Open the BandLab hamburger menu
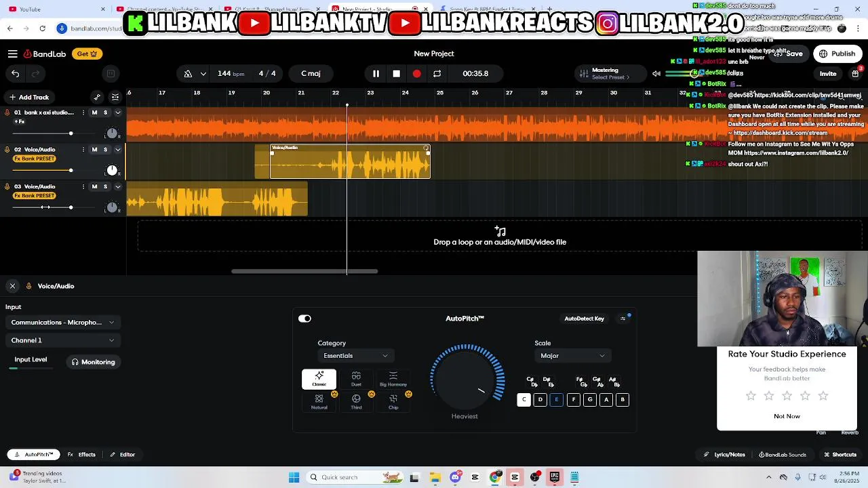This screenshot has height=488, width=868. click(x=12, y=54)
